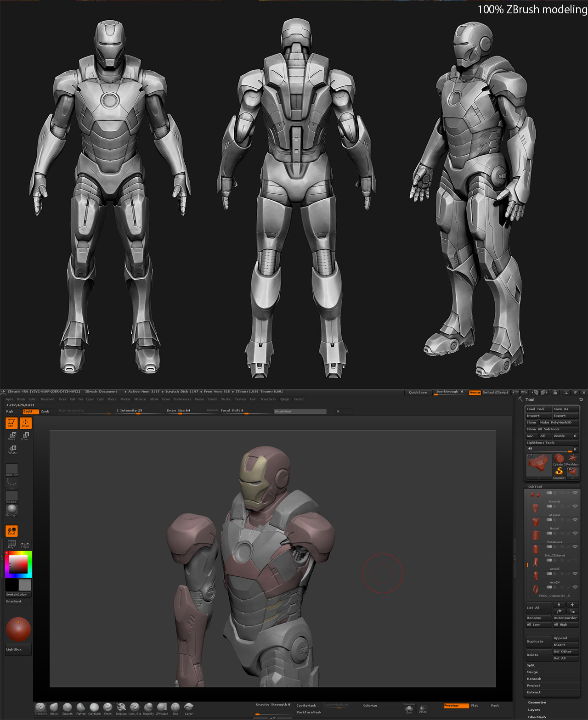Choose the ZProject brush

pyautogui.click(x=162, y=709)
